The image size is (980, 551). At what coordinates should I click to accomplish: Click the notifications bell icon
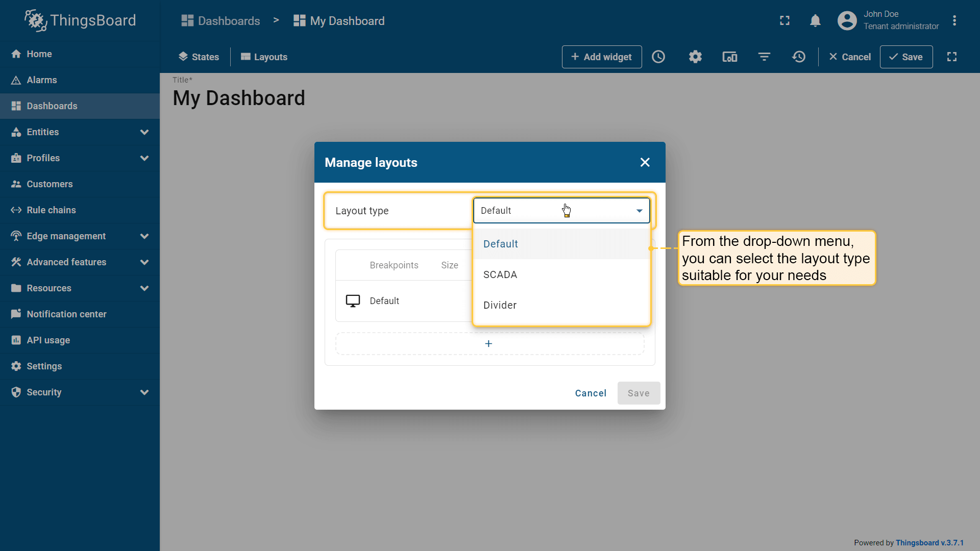[x=815, y=21]
